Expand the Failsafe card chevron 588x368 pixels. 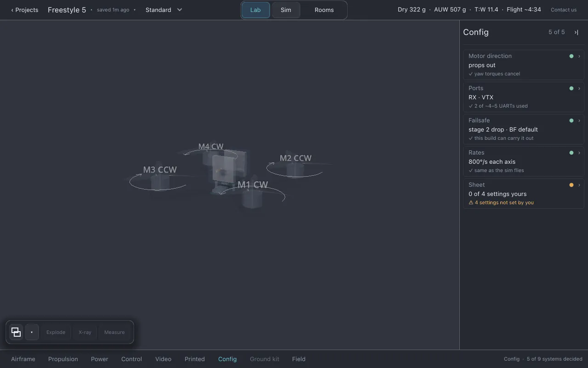[x=579, y=121]
